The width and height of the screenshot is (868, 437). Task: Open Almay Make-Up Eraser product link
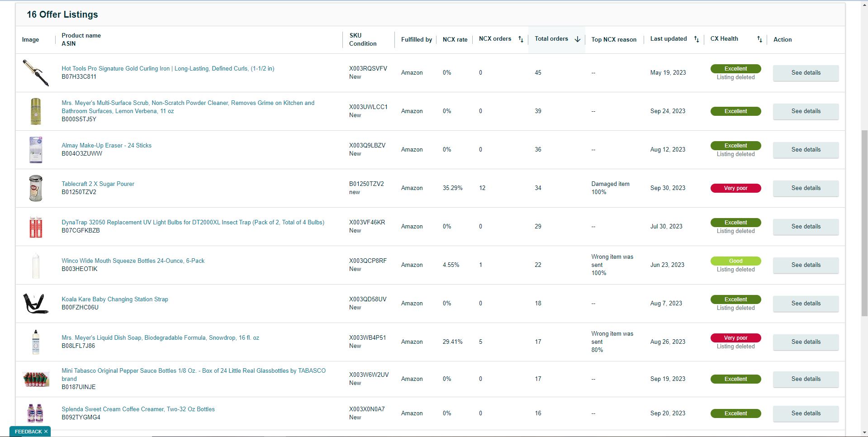point(106,146)
